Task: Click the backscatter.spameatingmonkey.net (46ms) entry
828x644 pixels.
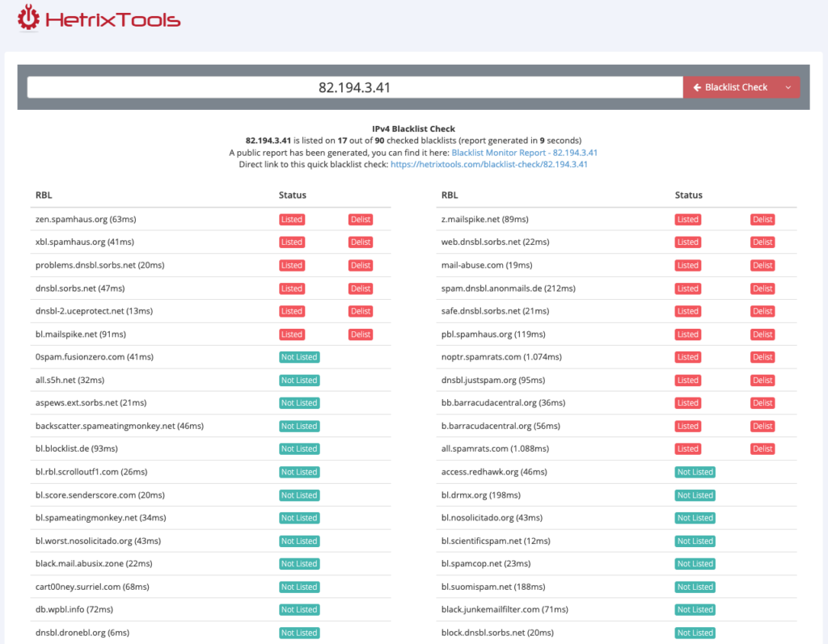Action: click(120, 426)
